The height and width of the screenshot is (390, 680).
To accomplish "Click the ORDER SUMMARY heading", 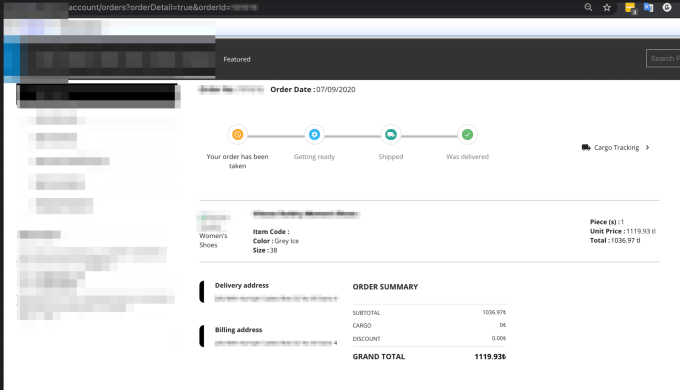I will [x=385, y=287].
